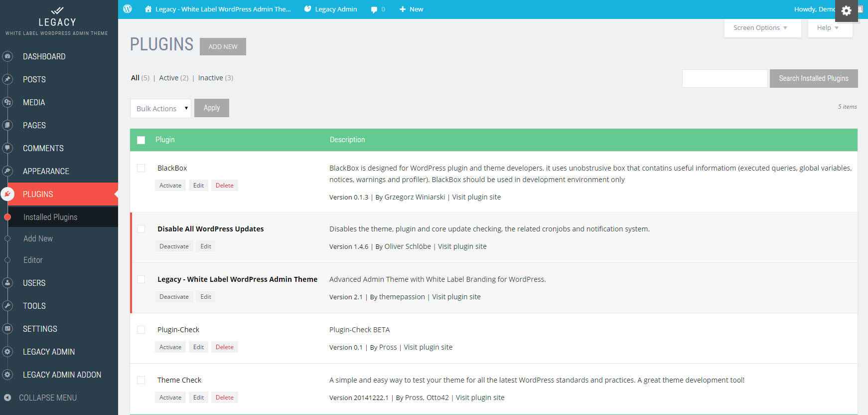Activate the Plugin-Check plugin

tap(170, 347)
